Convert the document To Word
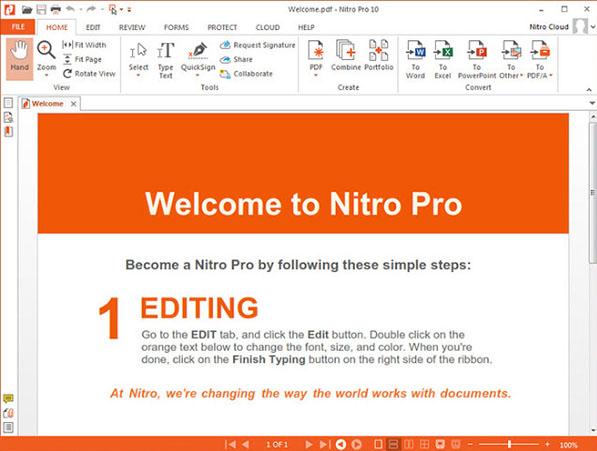The image size is (597, 451). click(415, 59)
